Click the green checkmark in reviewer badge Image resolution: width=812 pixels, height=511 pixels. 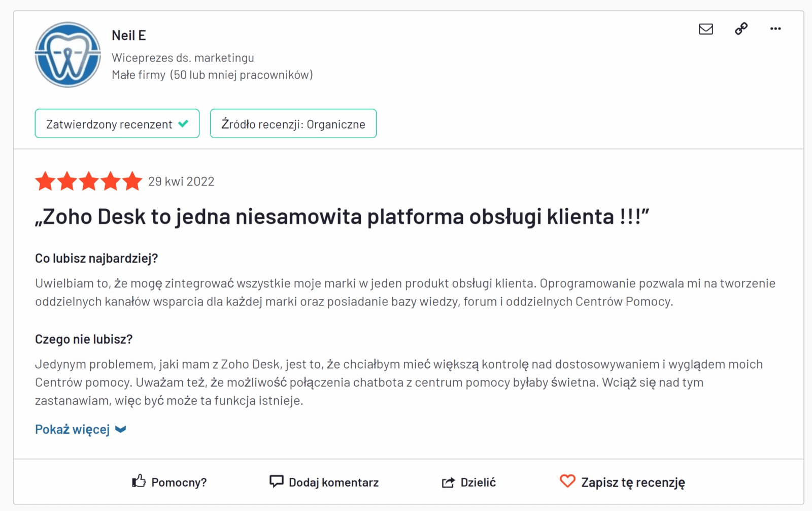coord(184,123)
